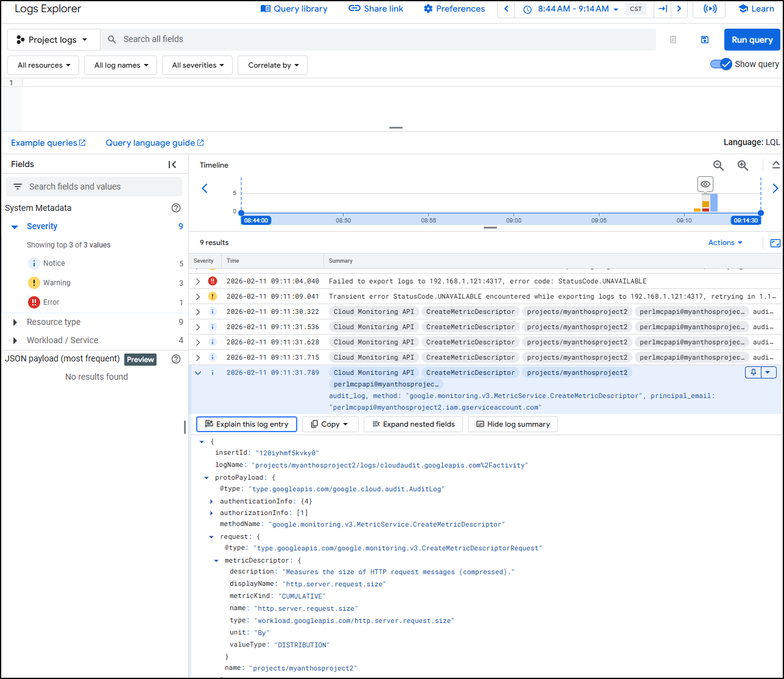This screenshot has width=784, height=679.
Task: Open the Actions menu
Action: [x=725, y=243]
